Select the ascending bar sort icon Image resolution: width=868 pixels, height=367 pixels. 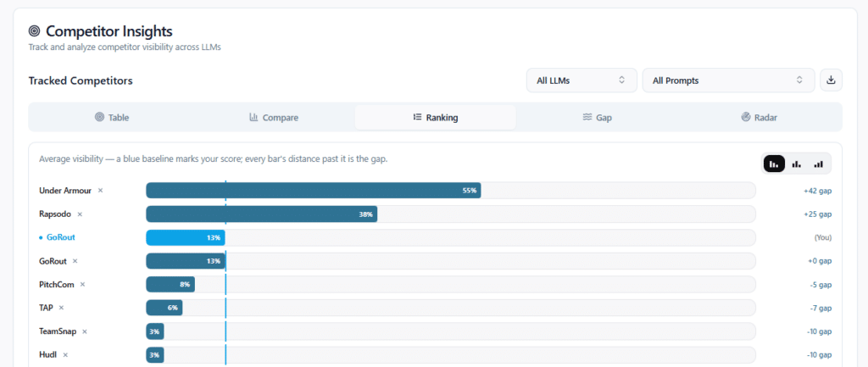coord(818,164)
